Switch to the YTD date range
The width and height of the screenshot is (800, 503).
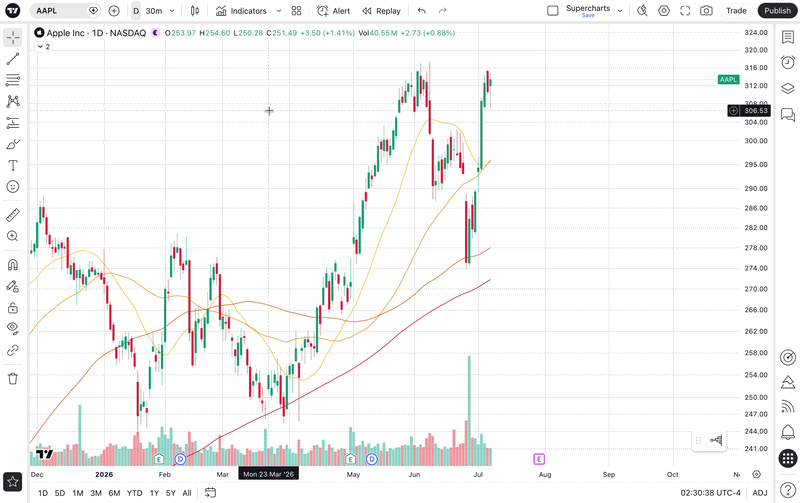134,493
